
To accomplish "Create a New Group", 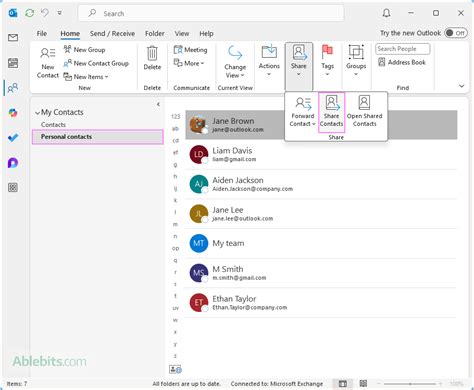I will 84,50.
